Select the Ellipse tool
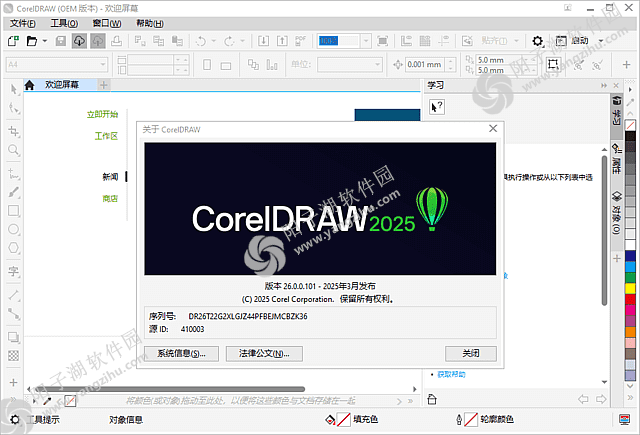This screenshot has height=435, width=640. tap(14, 229)
